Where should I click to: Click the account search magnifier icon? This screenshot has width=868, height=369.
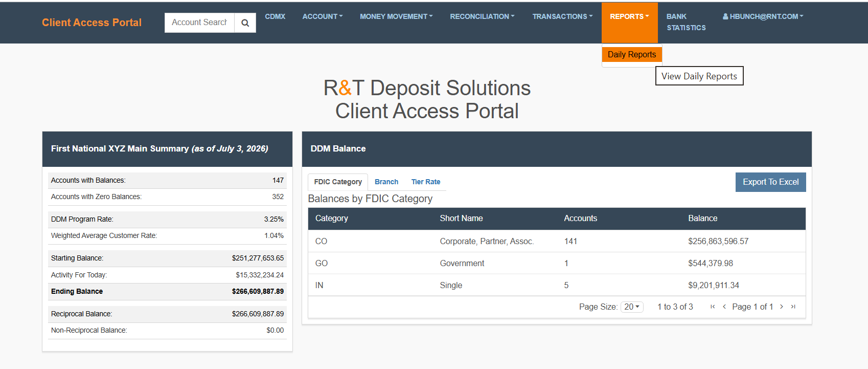pos(245,23)
